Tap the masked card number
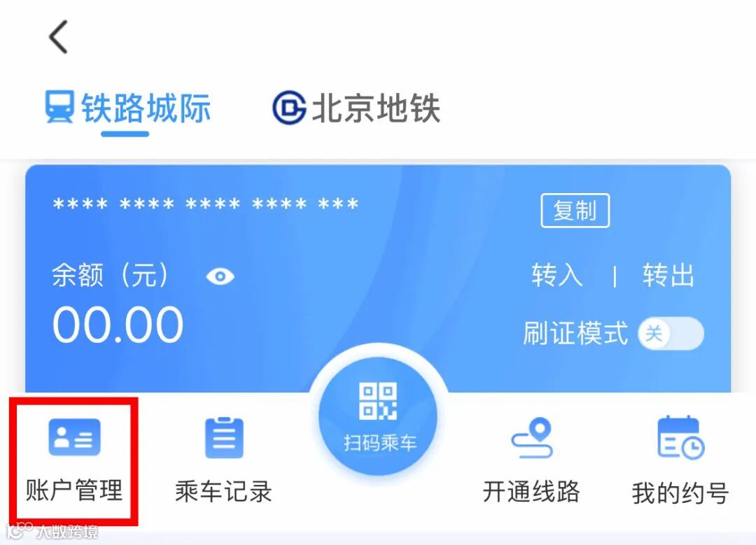The image size is (756, 545). (x=206, y=204)
